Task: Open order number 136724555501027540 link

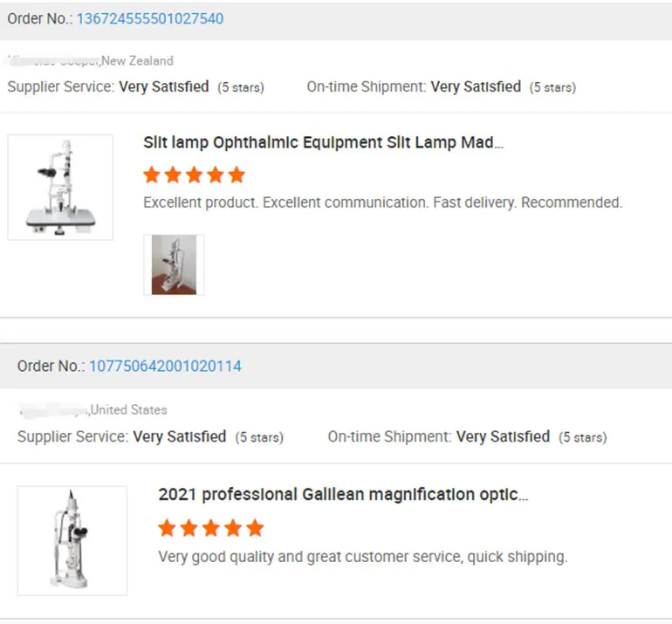Action: (x=149, y=18)
